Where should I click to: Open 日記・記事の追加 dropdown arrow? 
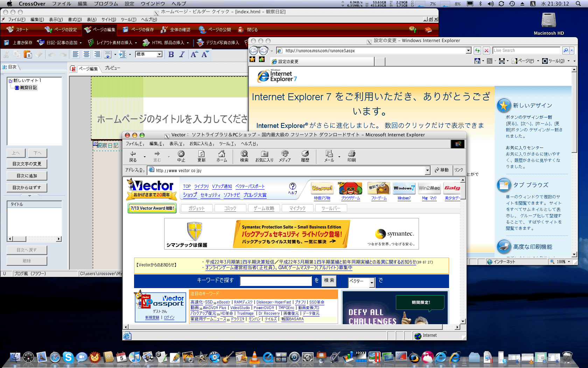(80, 43)
